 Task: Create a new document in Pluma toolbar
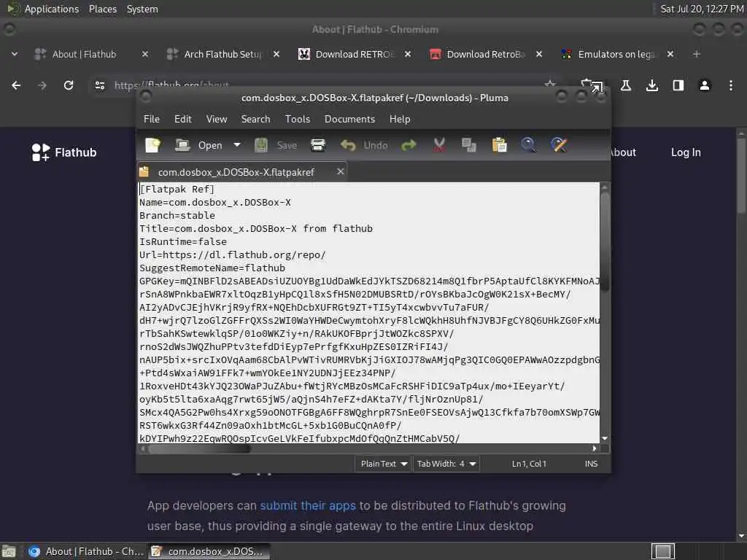point(153,145)
